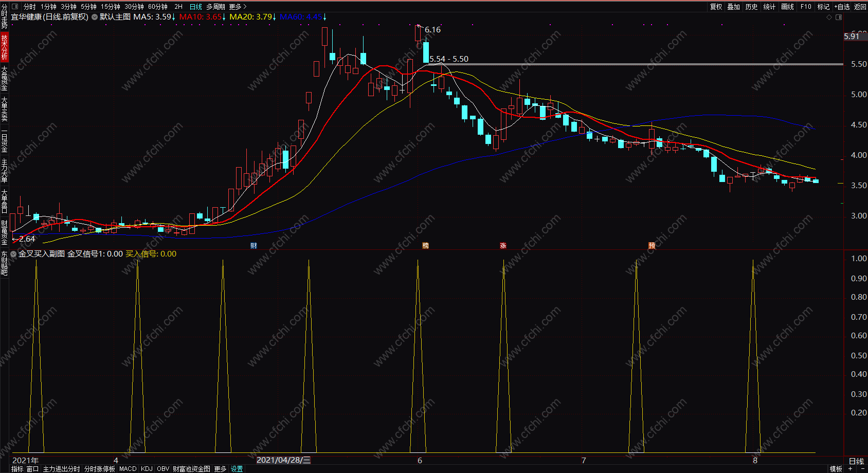Click the diamond marker icon at chart top-right
This screenshot has width=868, height=473.
click(x=829, y=17)
